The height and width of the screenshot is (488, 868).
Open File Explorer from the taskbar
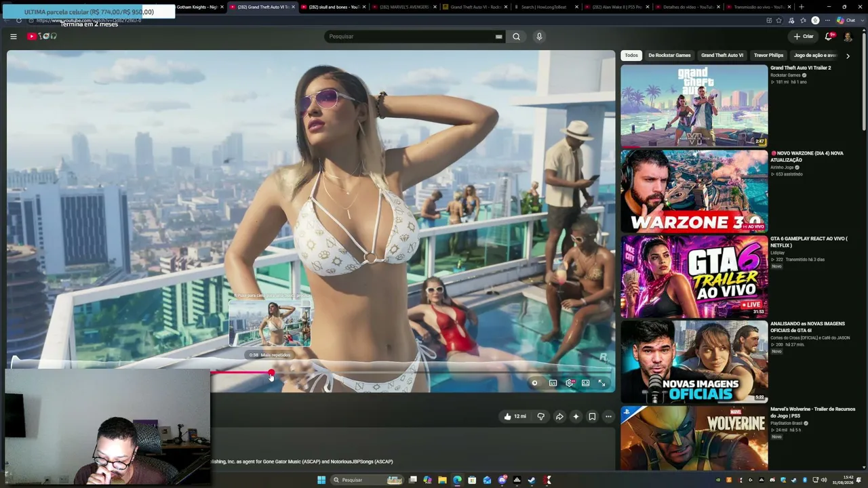[442, 480]
